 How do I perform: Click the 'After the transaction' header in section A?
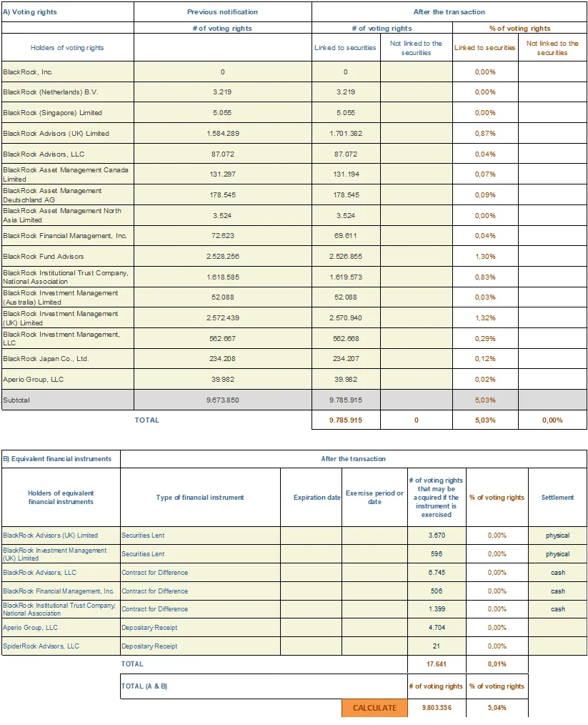pos(449,12)
